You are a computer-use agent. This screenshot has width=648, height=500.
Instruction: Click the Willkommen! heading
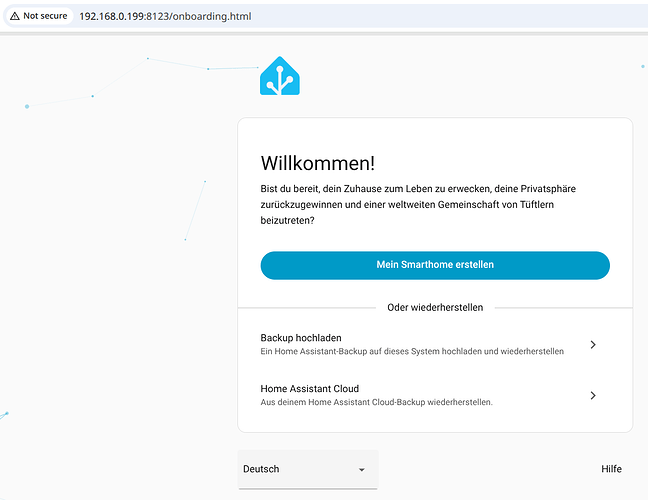318,163
